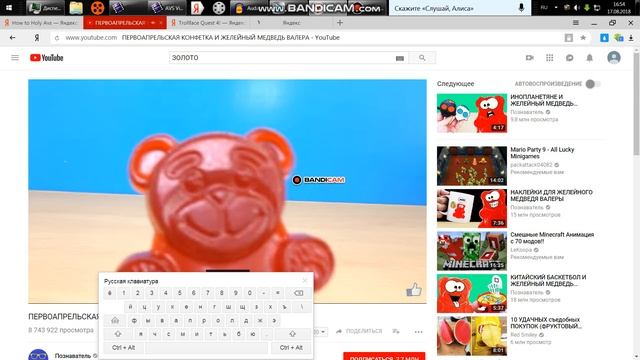Reload the page via refresh icon
This screenshot has width=640, height=360.
point(57,38)
